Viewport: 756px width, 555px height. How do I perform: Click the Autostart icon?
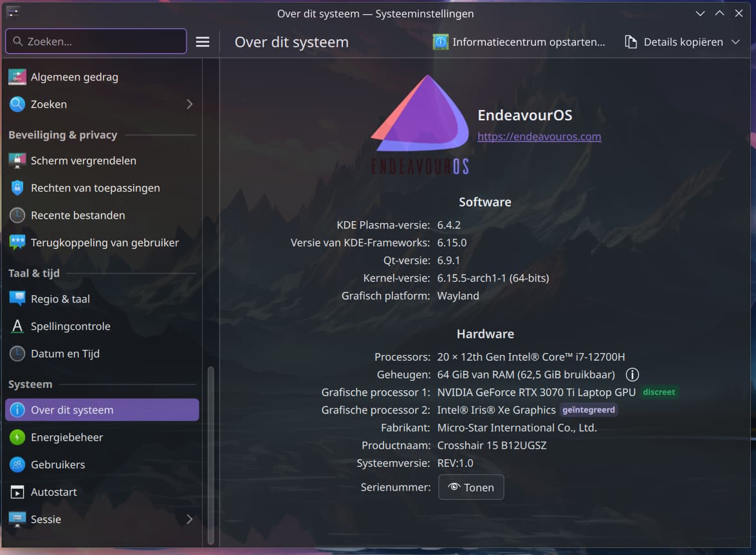point(17,492)
